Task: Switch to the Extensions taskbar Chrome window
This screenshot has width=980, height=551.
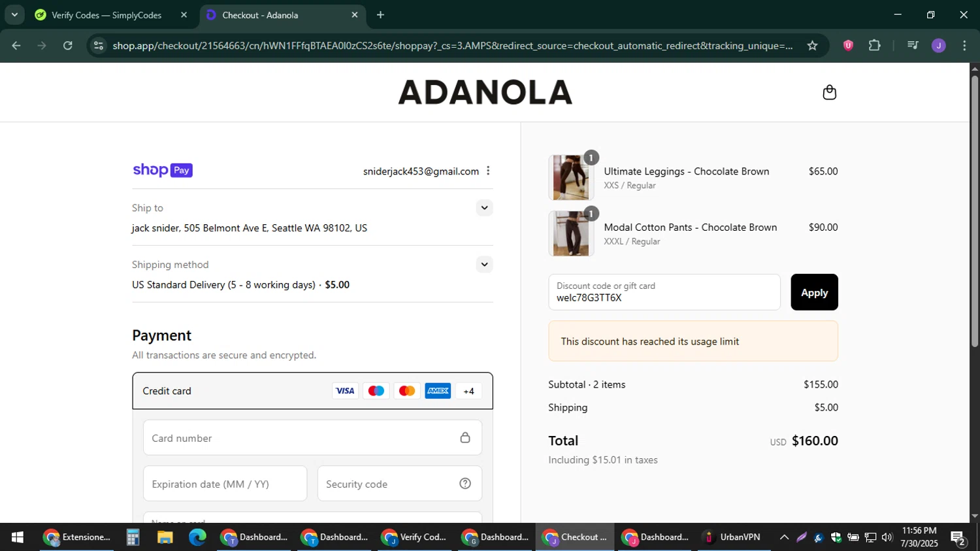Action: pos(77,537)
